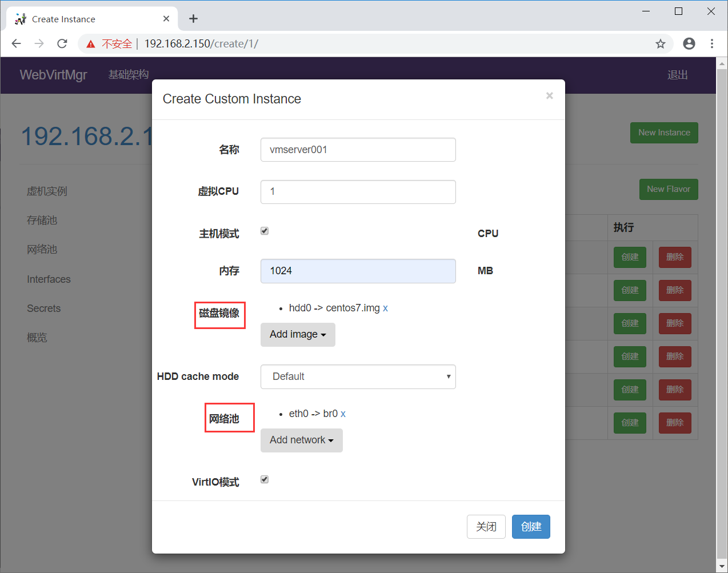
Task: Open the browser profile icon
Action: point(689,43)
